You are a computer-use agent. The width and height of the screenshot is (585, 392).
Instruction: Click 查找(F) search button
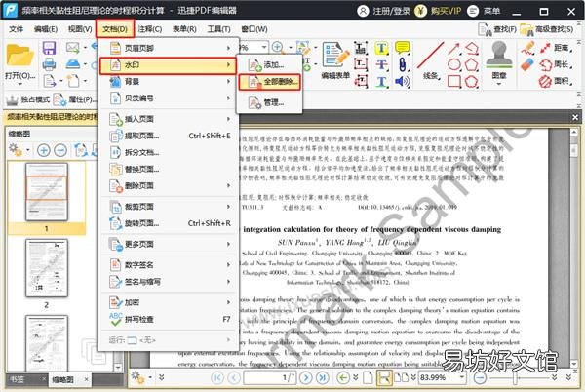pos(497,29)
